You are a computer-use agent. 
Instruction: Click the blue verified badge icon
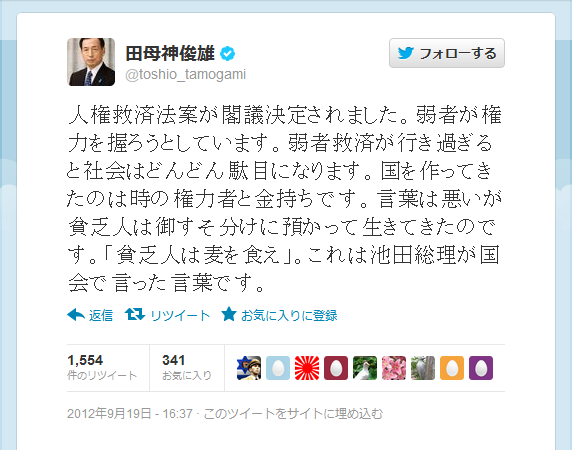coord(227,54)
